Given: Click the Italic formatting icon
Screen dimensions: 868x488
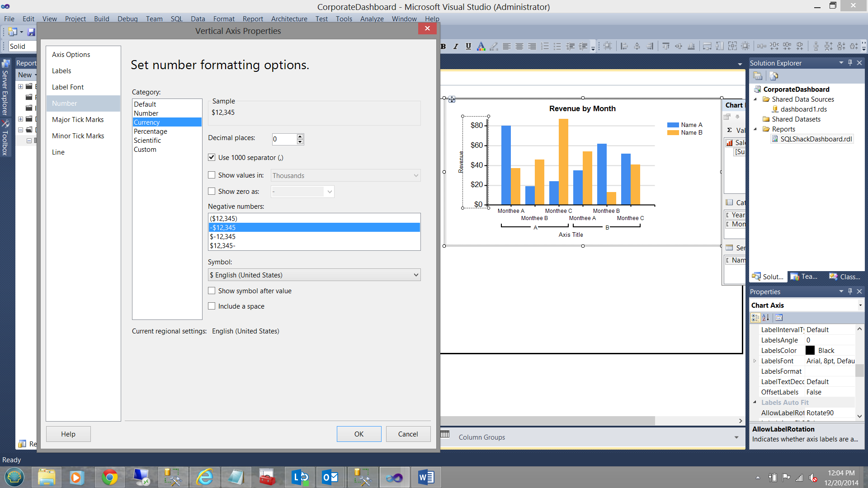Looking at the screenshot, I should click(x=456, y=46).
